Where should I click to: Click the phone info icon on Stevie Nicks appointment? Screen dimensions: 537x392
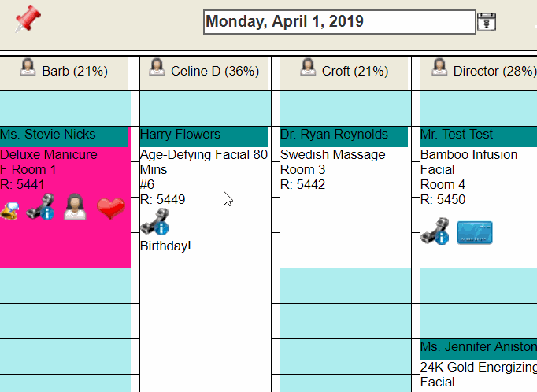(40, 207)
